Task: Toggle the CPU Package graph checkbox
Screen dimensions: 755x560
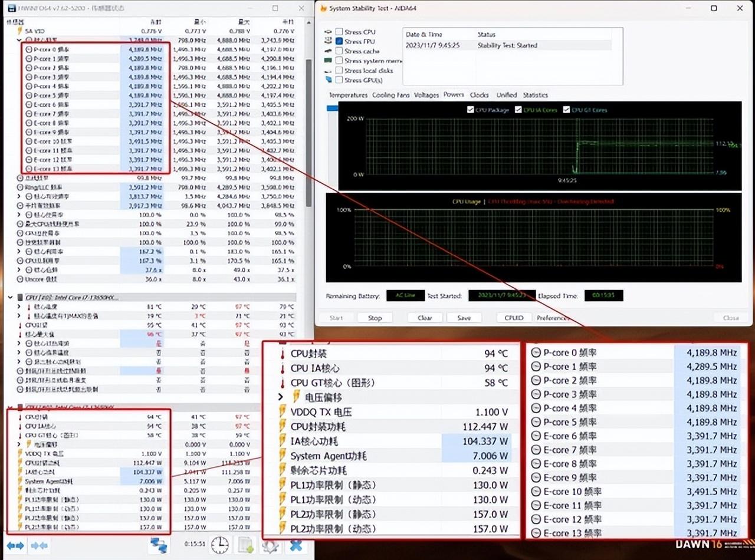Action: coord(470,110)
